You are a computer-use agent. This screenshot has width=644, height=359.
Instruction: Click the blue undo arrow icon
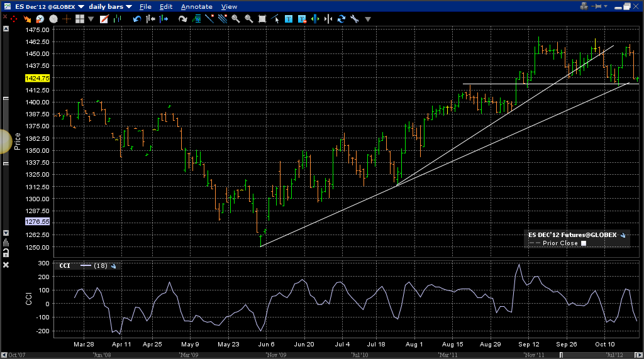136,19
